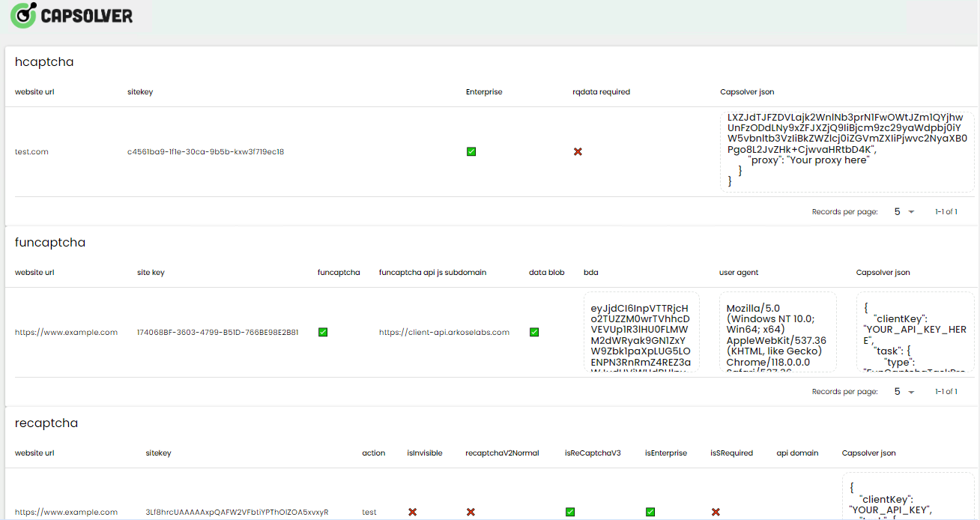Click hcaptcha Capsolver json code box
The image size is (980, 520).
[847, 152]
